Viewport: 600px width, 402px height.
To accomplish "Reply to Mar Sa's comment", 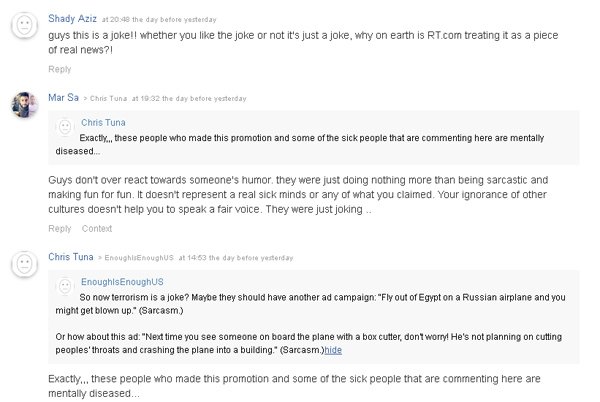I will click(x=60, y=229).
